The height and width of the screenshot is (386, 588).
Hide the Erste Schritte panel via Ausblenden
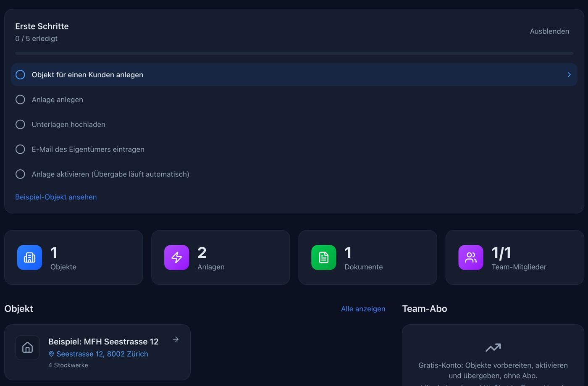tap(549, 32)
